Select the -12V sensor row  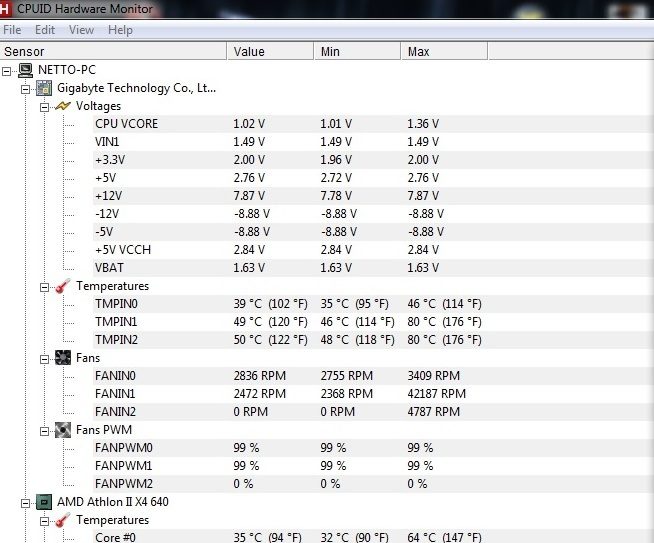coord(373,214)
